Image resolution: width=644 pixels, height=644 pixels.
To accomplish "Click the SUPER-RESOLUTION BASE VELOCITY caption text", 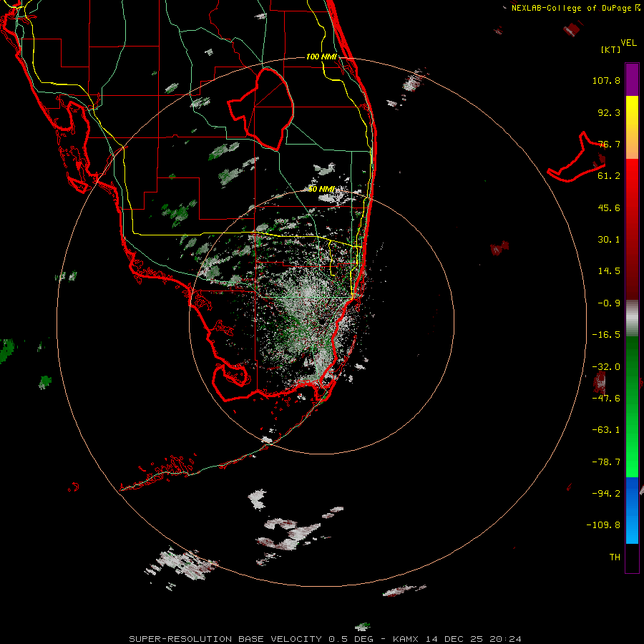I will click(x=225, y=639).
